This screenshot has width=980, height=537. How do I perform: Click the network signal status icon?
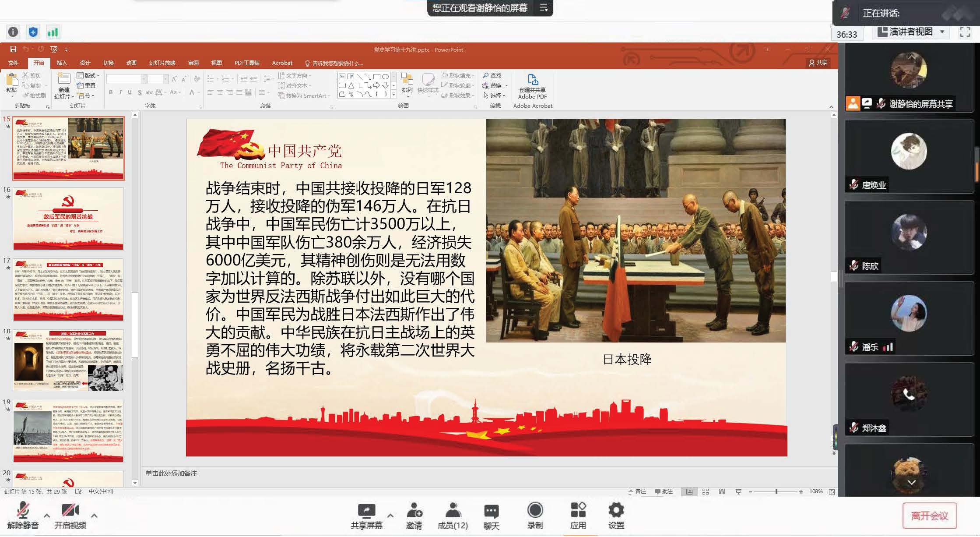point(53,32)
